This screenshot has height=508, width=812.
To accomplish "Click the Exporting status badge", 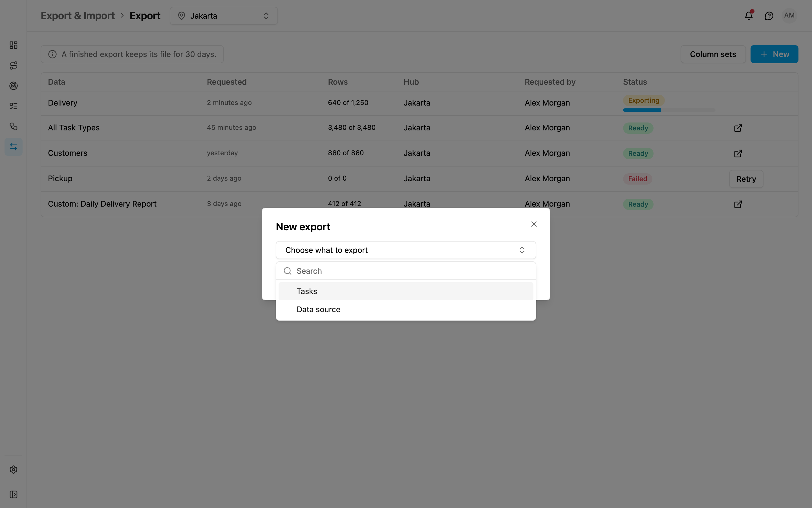I will [644, 100].
